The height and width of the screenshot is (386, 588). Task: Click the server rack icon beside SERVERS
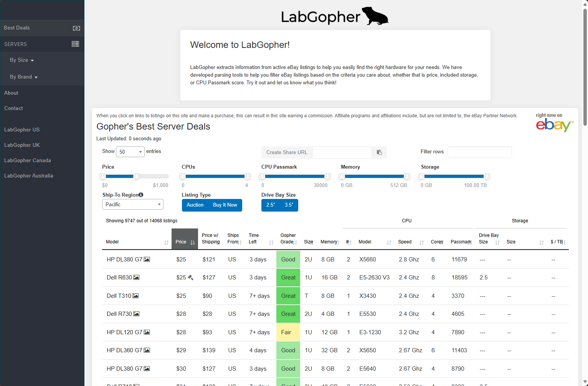tap(75, 44)
